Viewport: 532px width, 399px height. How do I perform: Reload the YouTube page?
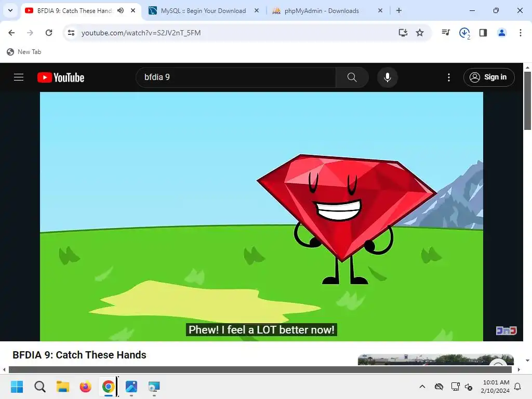point(49,33)
